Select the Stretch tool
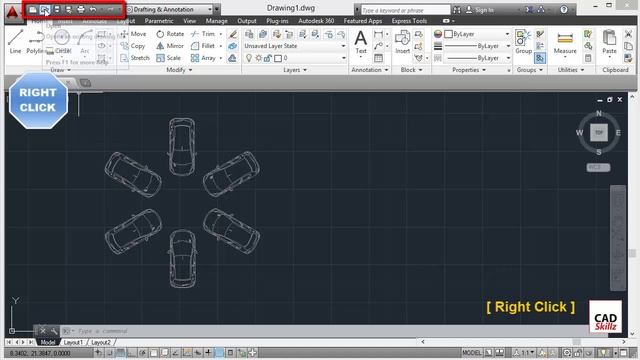This screenshot has width=640, height=360. tap(135, 58)
